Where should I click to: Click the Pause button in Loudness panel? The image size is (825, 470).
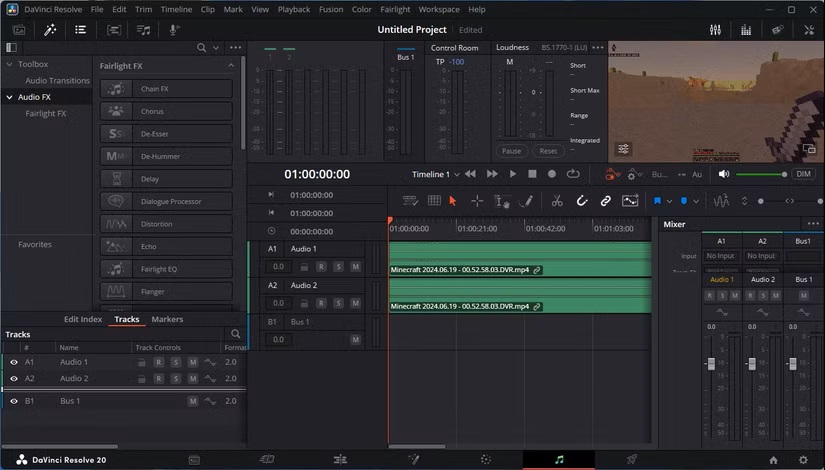(511, 151)
